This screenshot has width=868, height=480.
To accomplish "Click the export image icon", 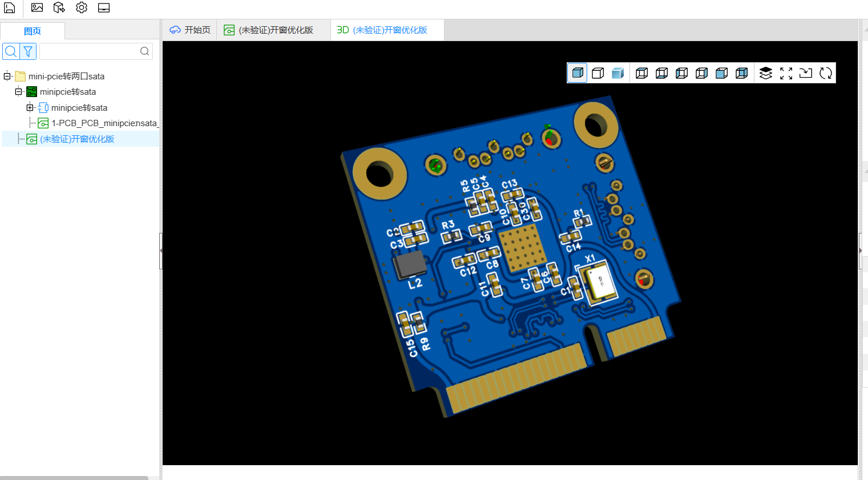I will point(37,7).
